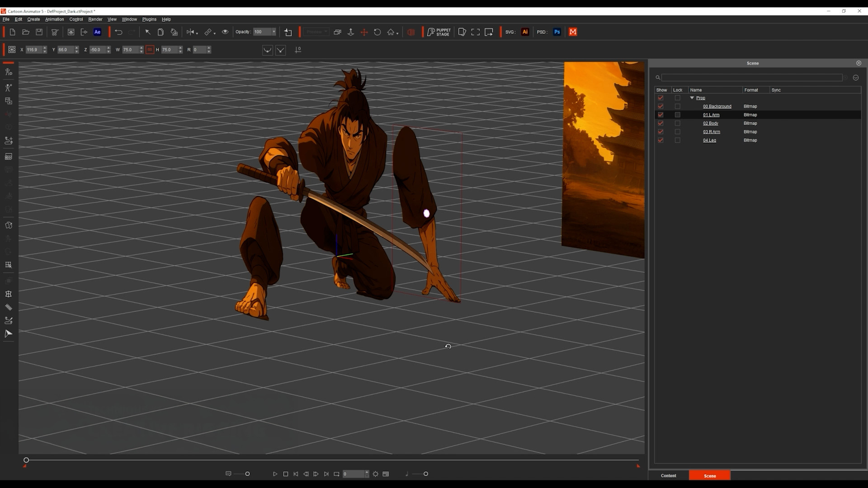Viewport: 868px width, 488px height.
Task: Launch the Photoshop PSD editor icon
Action: (557, 32)
